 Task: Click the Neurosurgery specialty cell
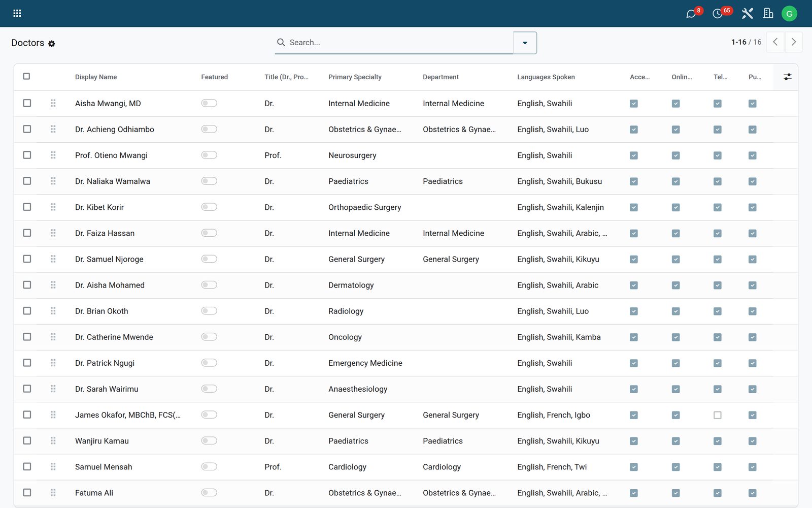point(352,155)
